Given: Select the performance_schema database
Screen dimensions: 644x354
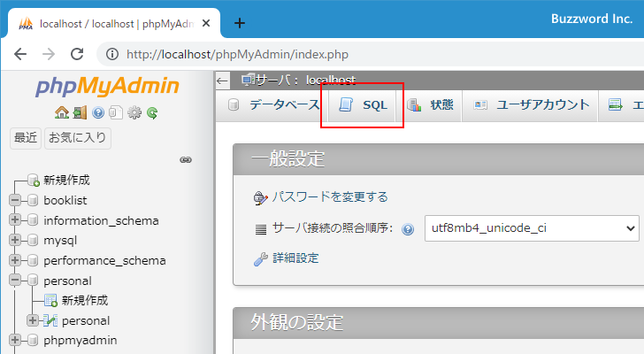Looking at the screenshot, I should 104,261.
